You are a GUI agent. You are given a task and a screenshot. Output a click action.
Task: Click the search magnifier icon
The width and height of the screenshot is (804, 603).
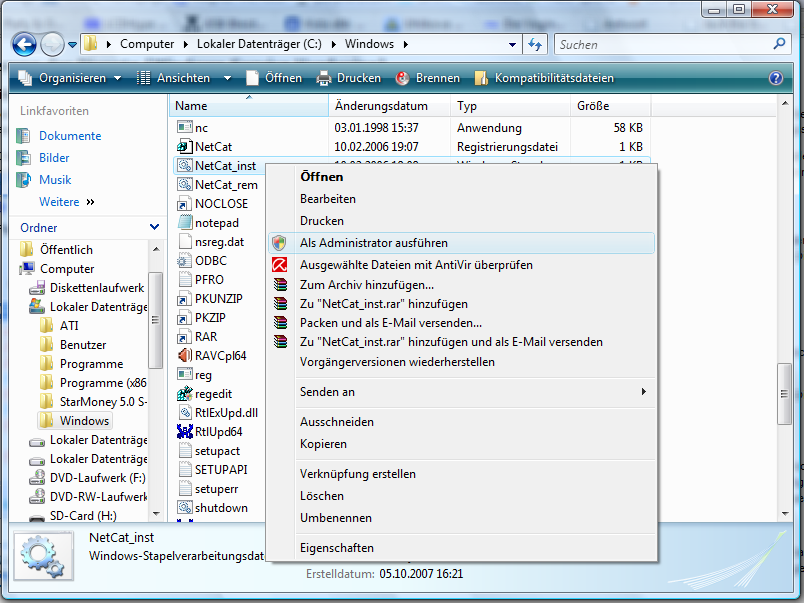pos(779,44)
